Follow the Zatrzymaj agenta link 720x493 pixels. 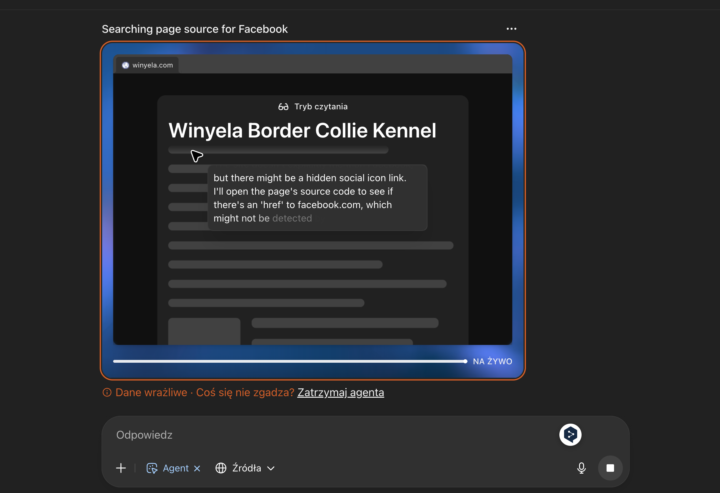[341, 392]
